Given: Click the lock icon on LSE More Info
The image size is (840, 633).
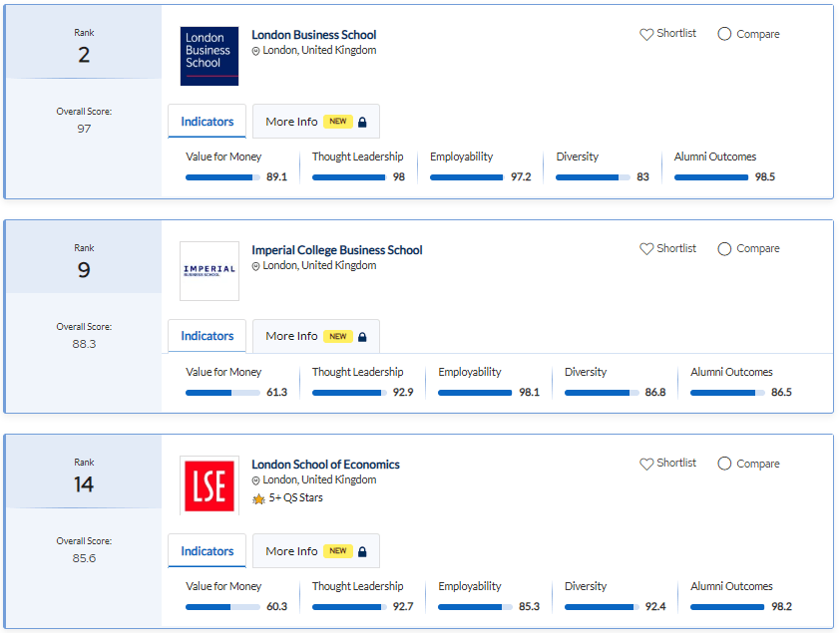Looking at the screenshot, I should coord(362,552).
